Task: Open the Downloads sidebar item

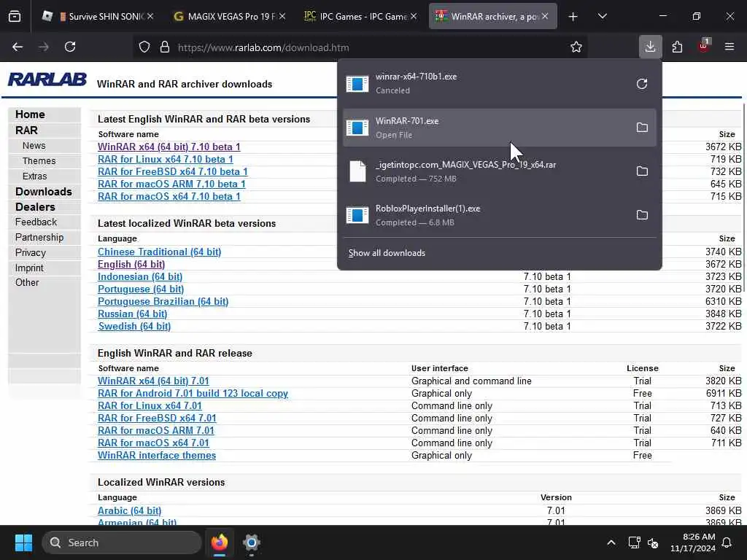Action: point(43,192)
